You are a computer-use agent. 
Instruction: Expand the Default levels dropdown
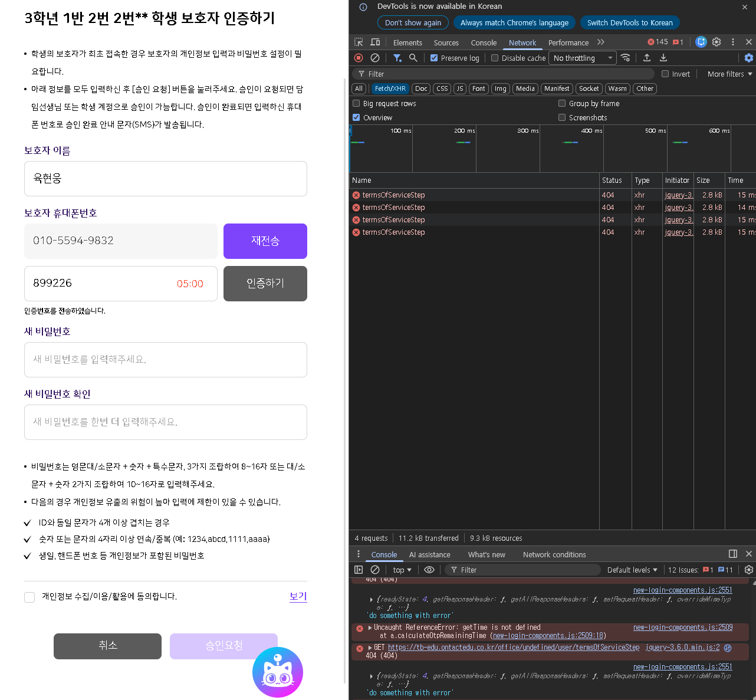(x=632, y=570)
